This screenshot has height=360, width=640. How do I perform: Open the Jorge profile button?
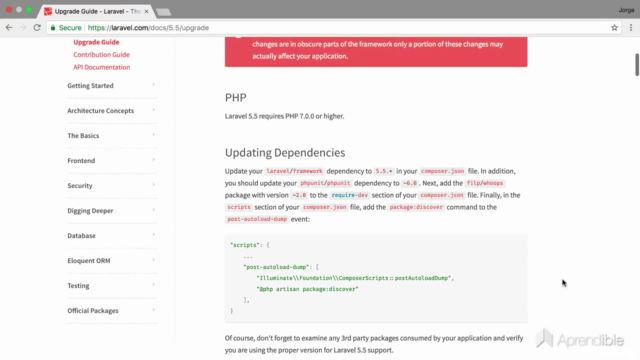pos(626,10)
